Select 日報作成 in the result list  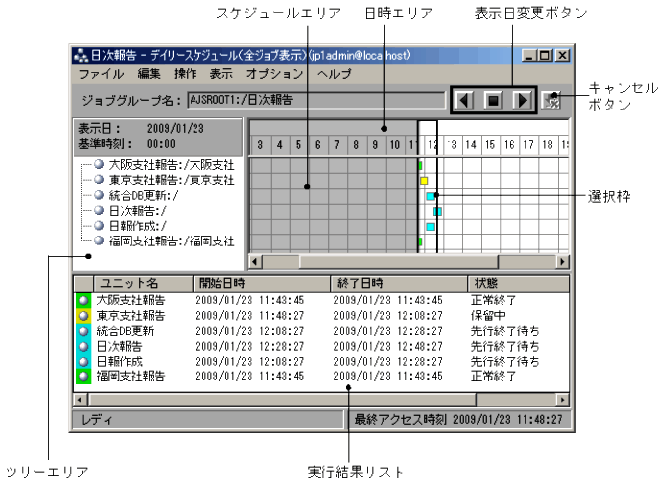click(x=119, y=362)
